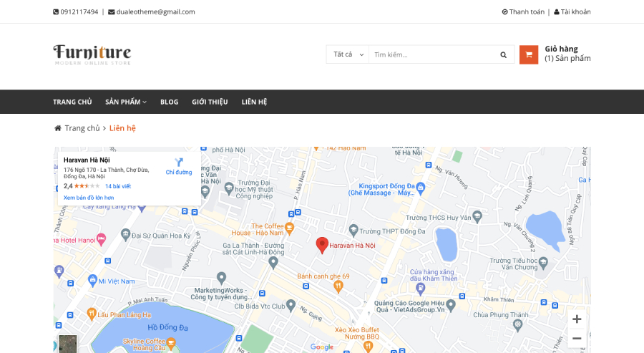Click Trường Đại học Mỹ thuật marker
This screenshot has width=644, height=353.
[x=229, y=188]
